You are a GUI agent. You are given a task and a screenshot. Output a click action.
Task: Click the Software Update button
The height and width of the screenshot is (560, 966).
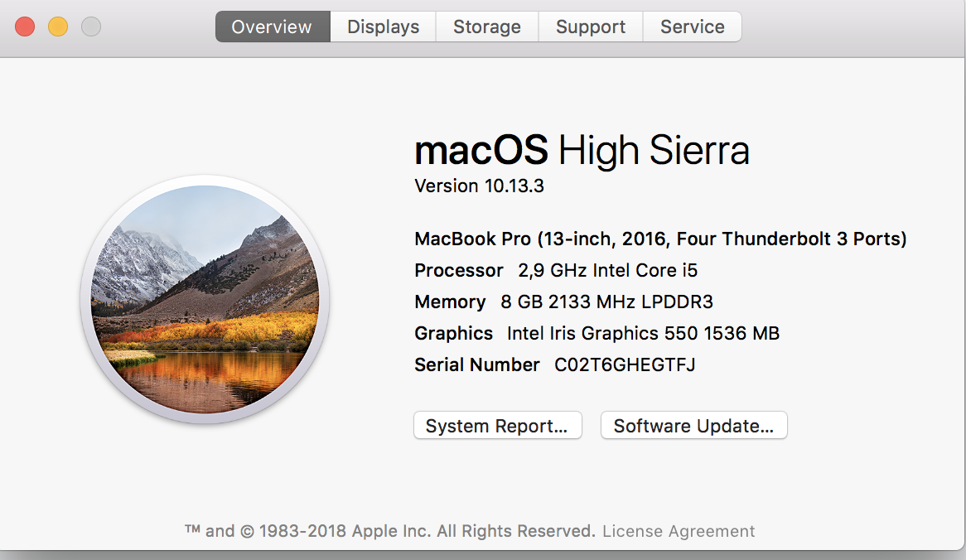(693, 425)
